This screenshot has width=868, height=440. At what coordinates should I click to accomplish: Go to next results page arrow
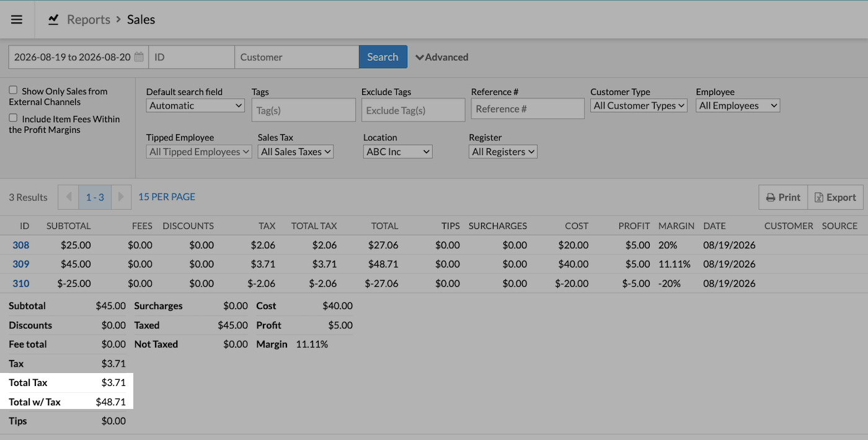(121, 197)
